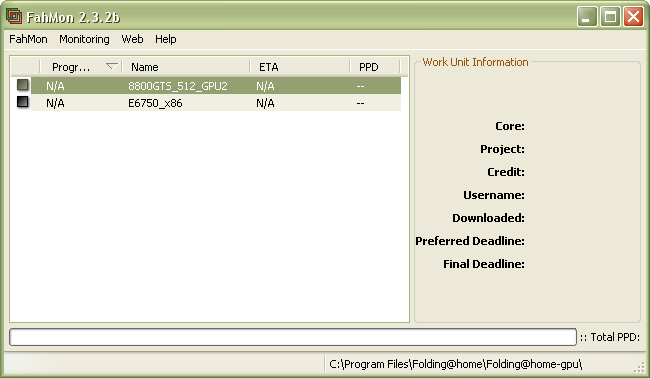This screenshot has width=650, height=378.
Task: Open the FahMon menu
Action: click(28, 39)
